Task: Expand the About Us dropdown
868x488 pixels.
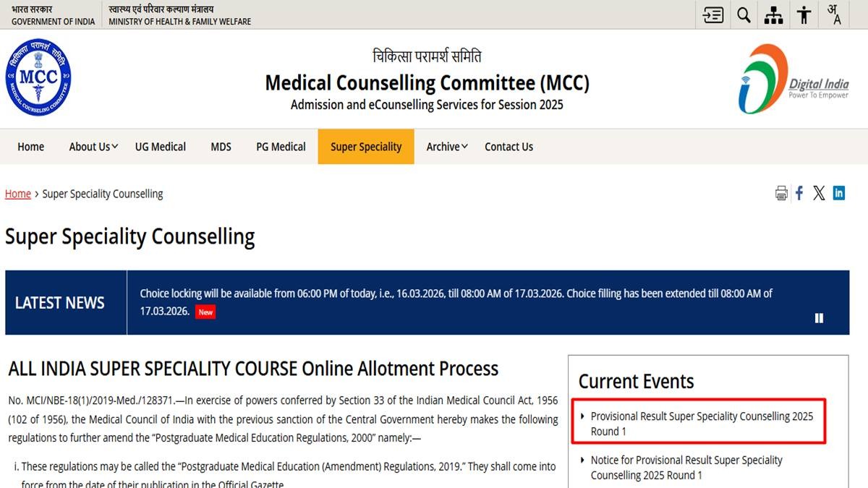Action: point(93,147)
